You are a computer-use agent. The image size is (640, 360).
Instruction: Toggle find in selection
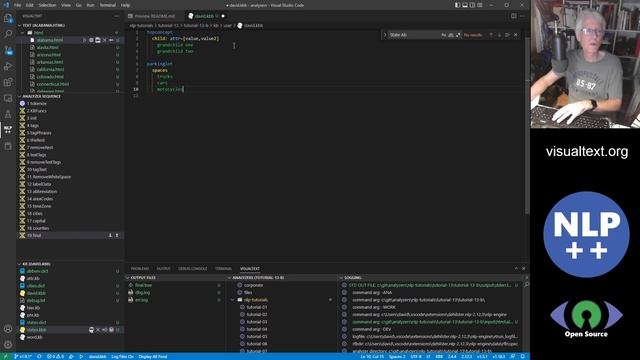point(507,35)
